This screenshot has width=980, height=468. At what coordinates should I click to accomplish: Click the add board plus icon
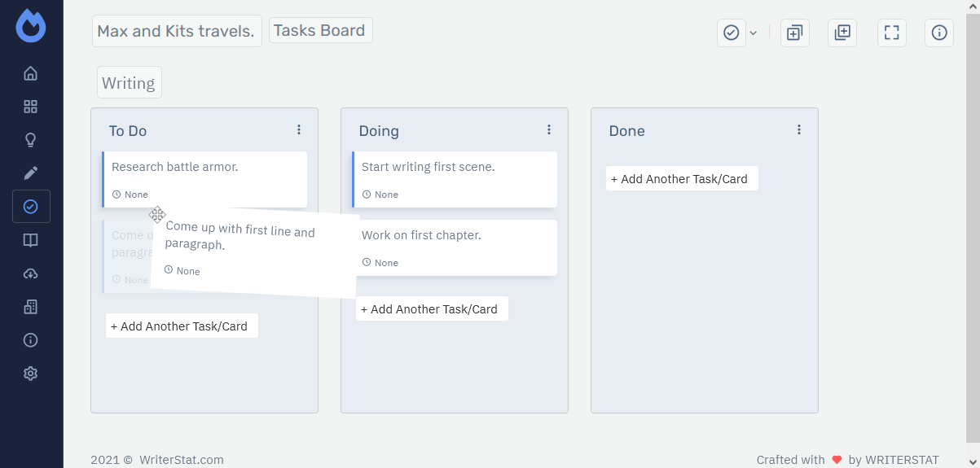tap(842, 33)
